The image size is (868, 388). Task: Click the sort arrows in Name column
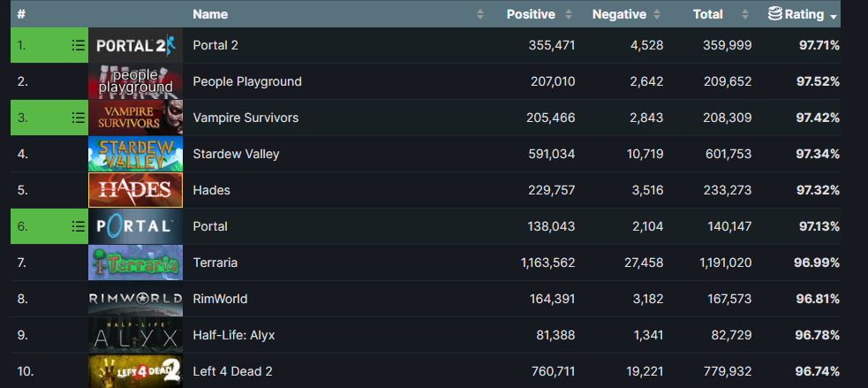(x=480, y=14)
